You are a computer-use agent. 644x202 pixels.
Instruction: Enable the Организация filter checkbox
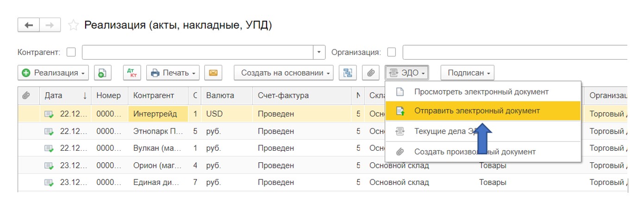point(392,52)
